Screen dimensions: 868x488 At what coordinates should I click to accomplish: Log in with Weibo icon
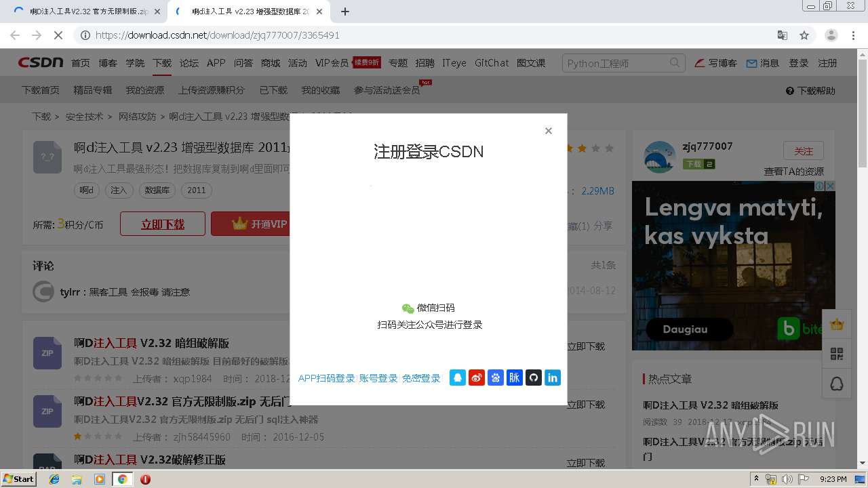point(477,378)
